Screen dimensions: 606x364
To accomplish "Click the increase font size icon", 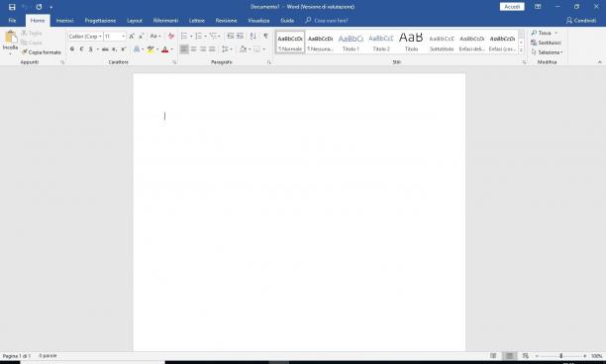I will point(132,37).
